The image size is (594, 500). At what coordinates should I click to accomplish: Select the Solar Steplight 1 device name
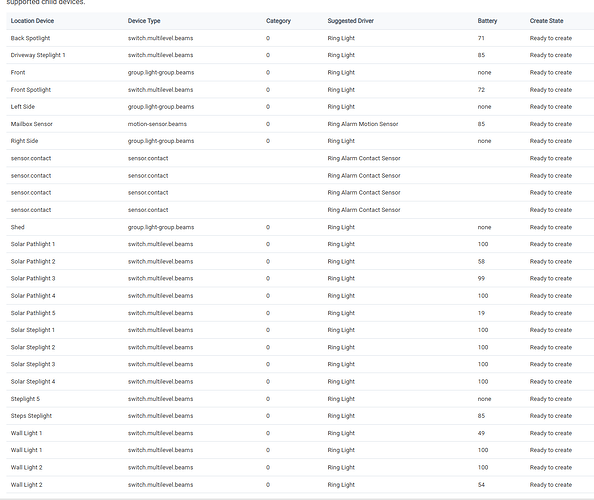(33, 330)
